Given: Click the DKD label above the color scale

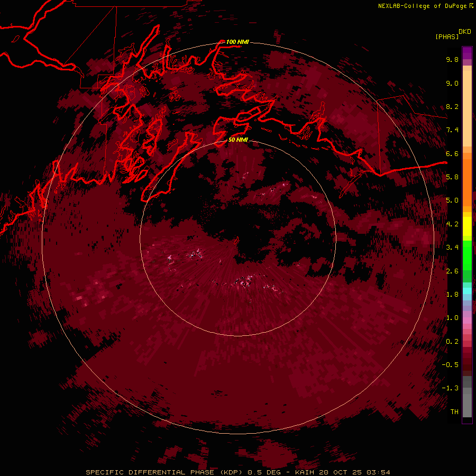Looking at the screenshot, I should click(x=465, y=32).
